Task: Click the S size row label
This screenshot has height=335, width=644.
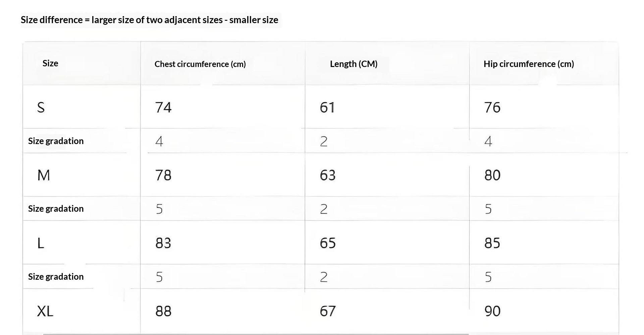Action: point(41,108)
